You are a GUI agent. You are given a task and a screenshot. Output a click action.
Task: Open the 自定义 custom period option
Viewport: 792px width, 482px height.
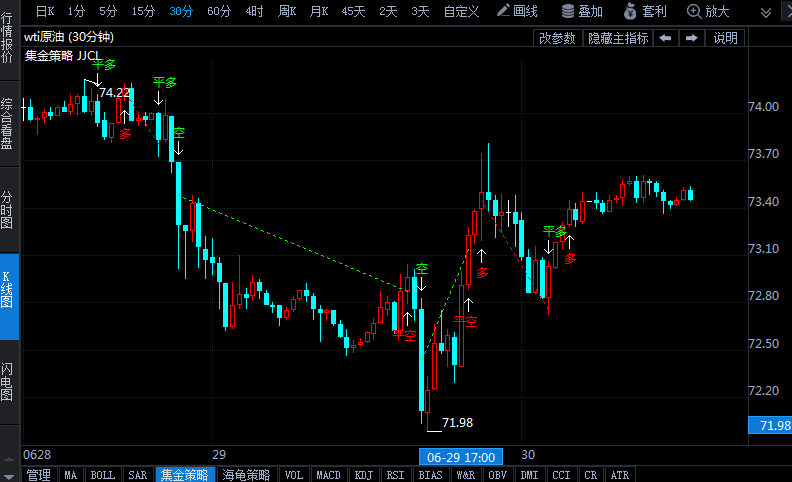point(461,11)
